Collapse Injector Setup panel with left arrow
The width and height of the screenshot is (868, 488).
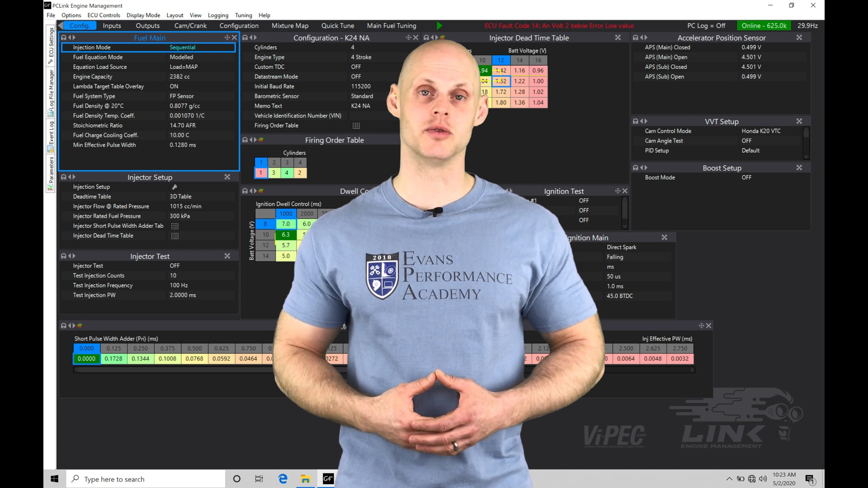tap(70, 177)
